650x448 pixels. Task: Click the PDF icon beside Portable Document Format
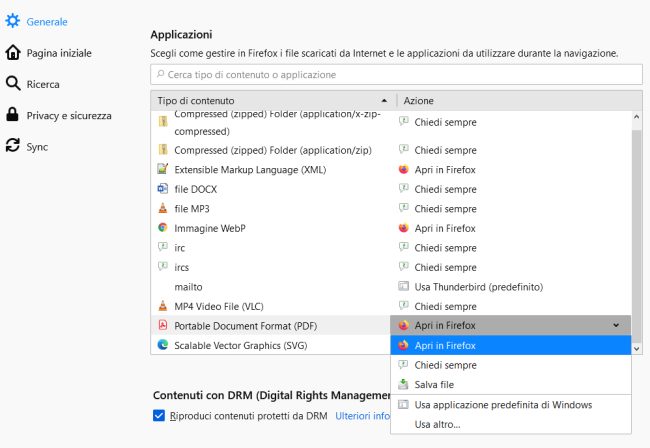[x=162, y=325]
